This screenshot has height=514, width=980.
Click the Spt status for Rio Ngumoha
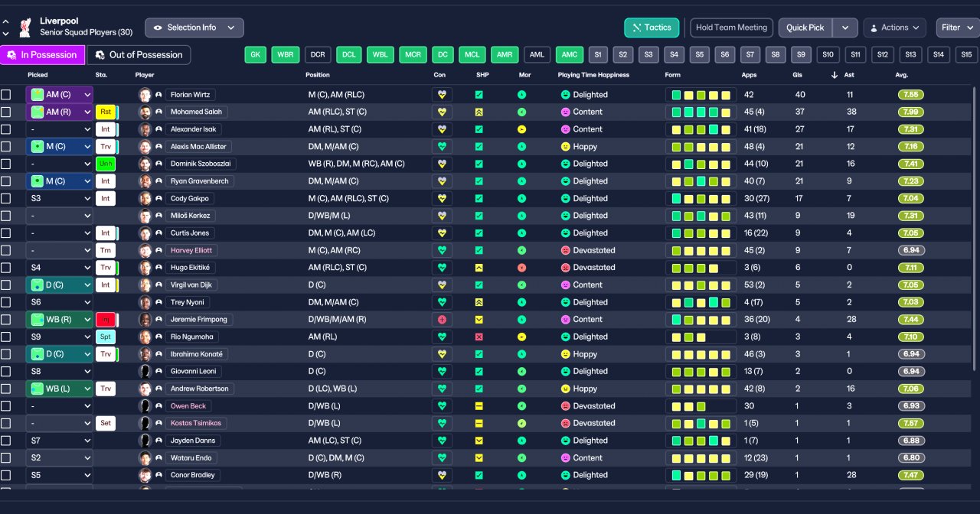tap(106, 337)
